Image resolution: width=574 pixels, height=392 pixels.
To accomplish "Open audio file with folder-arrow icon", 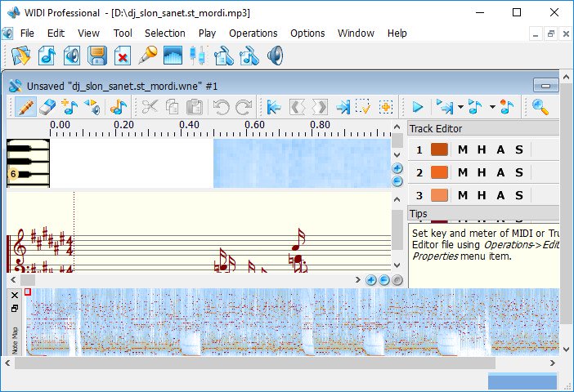I will coord(20,56).
